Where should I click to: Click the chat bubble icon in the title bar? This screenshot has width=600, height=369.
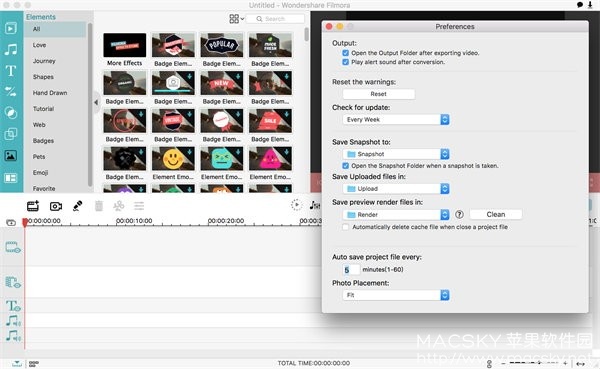pyautogui.click(x=580, y=5)
